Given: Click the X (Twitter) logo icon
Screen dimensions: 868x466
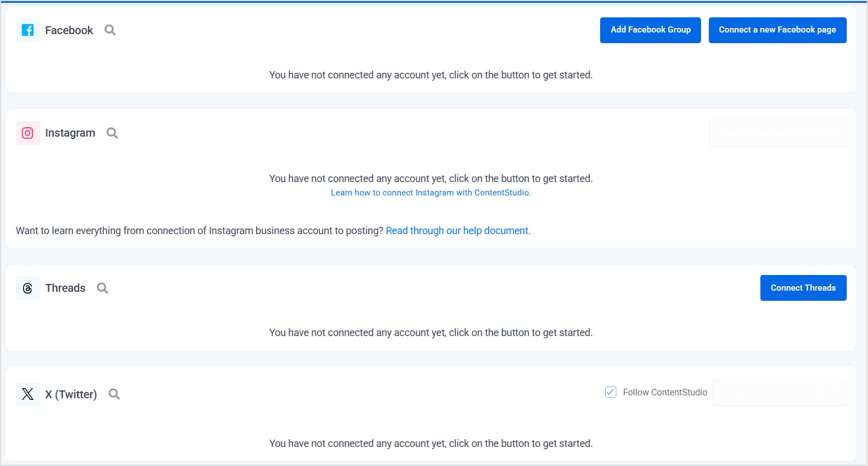Looking at the screenshot, I should tap(28, 394).
